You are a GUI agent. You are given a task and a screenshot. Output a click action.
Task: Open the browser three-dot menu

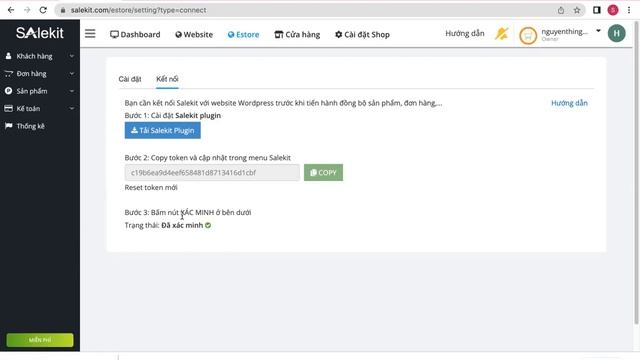(629, 10)
